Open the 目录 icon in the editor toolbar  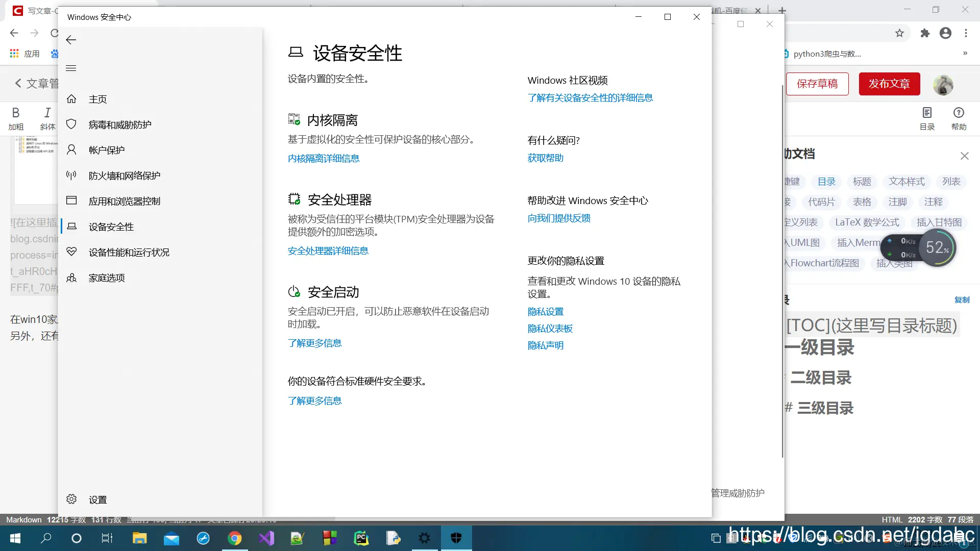(927, 118)
